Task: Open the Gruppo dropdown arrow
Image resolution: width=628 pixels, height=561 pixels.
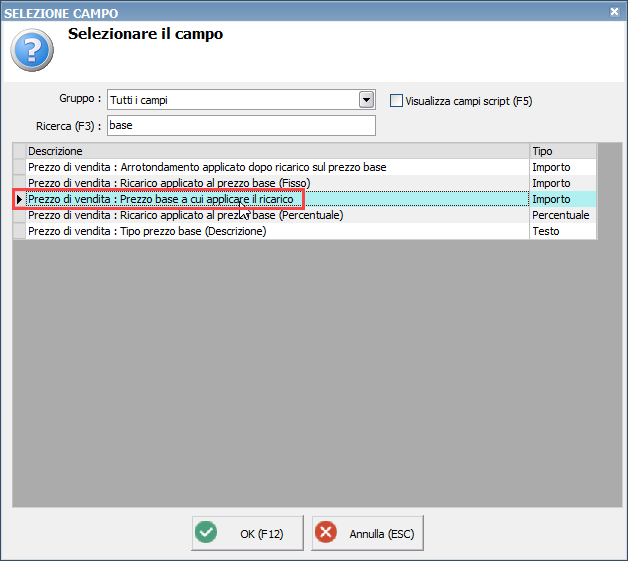Action: point(366,100)
